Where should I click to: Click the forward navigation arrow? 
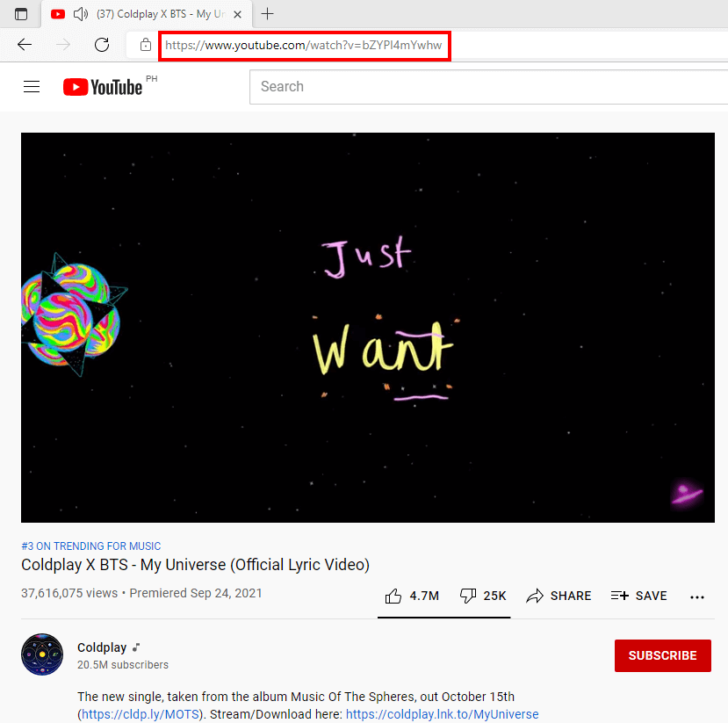tap(62, 45)
